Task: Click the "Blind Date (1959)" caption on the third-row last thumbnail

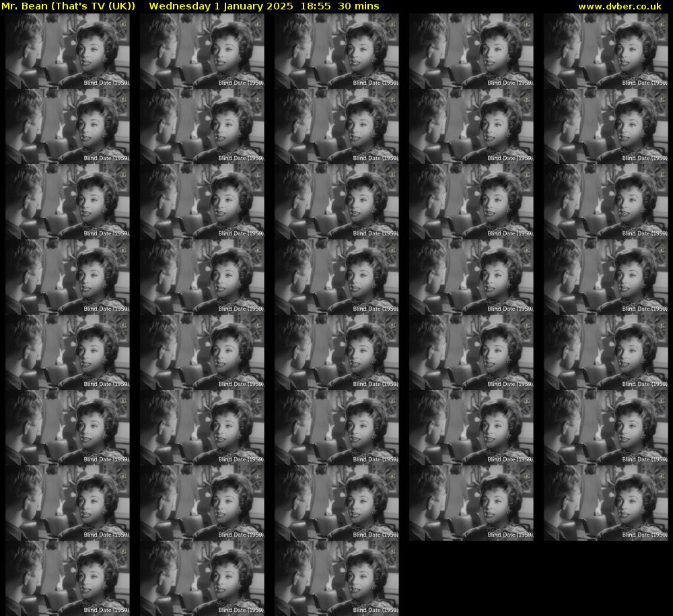Action: pos(645,233)
